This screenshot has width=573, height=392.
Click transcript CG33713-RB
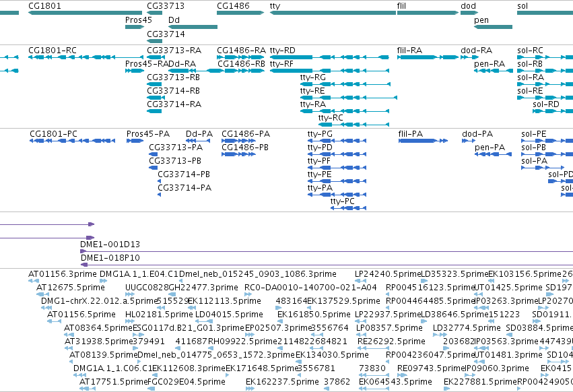click(x=154, y=84)
